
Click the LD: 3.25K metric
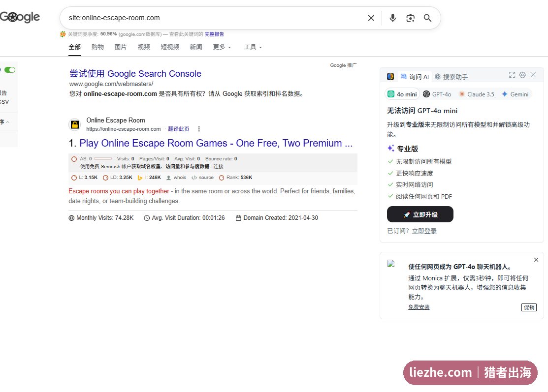pos(121,178)
